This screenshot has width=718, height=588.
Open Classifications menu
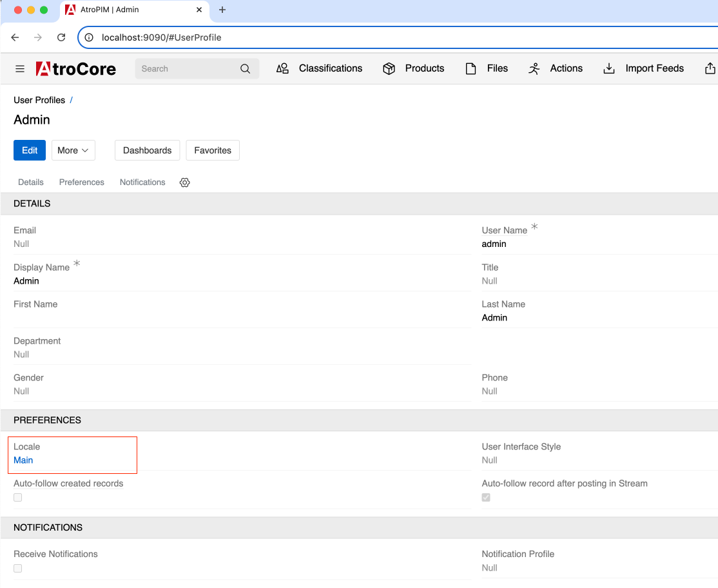(331, 68)
